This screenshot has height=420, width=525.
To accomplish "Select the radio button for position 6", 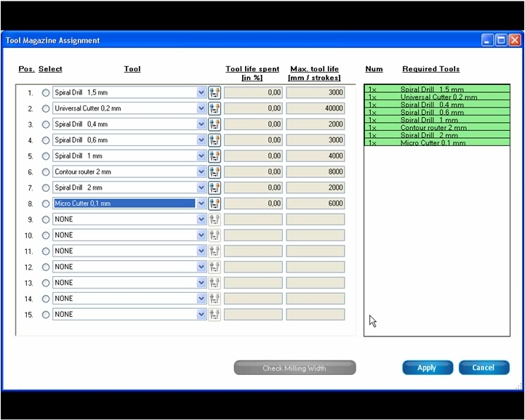I will point(46,172).
